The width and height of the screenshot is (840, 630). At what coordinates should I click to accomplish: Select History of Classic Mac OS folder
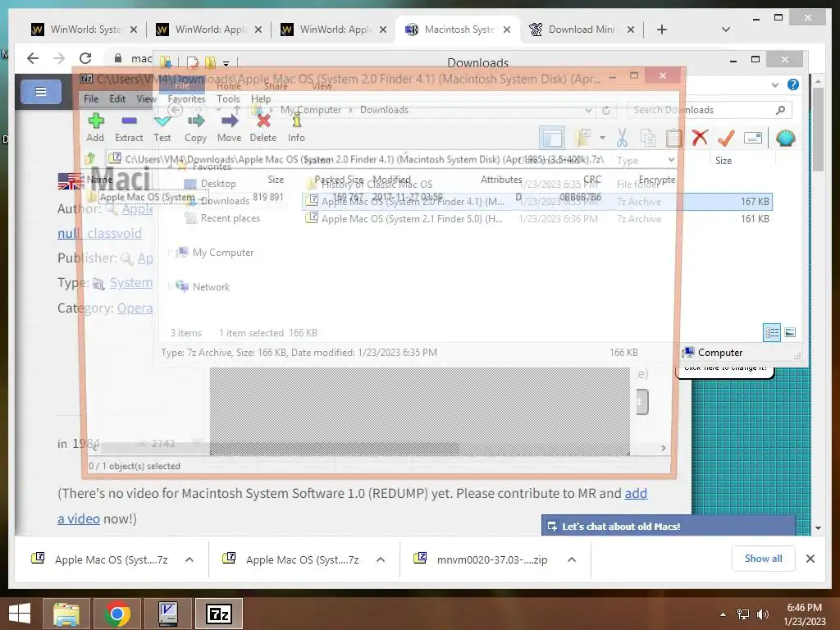click(x=537, y=185)
